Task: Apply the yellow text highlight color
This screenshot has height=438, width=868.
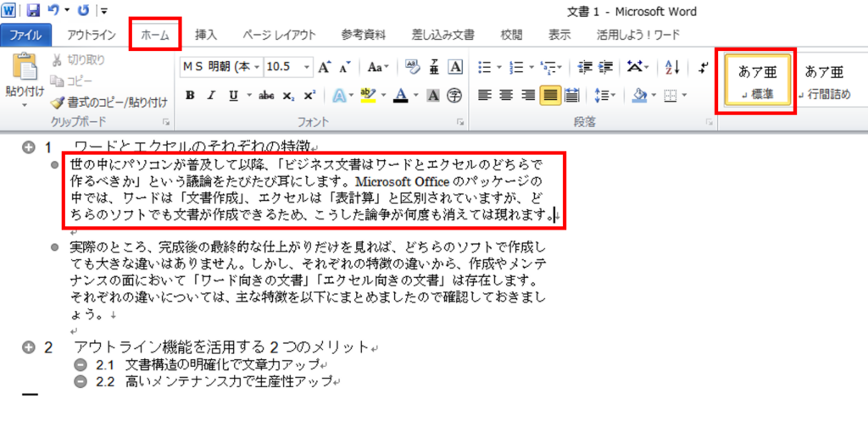Action: (368, 95)
